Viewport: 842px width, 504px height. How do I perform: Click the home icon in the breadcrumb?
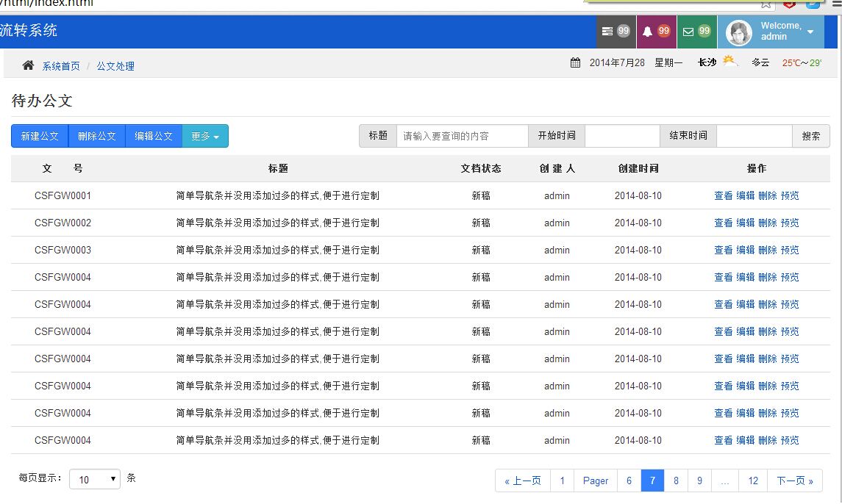click(28, 65)
